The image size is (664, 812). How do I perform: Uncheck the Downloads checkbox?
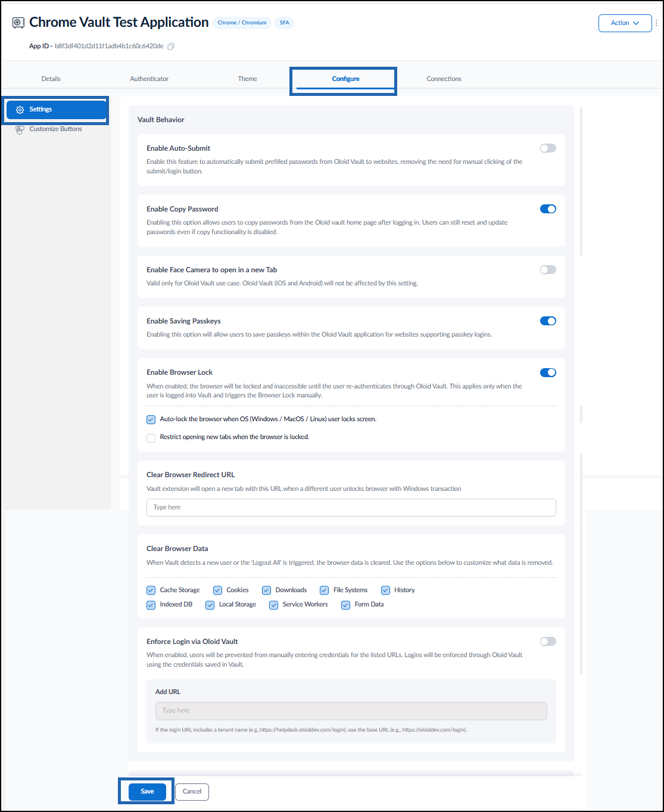tap(266, 590)
